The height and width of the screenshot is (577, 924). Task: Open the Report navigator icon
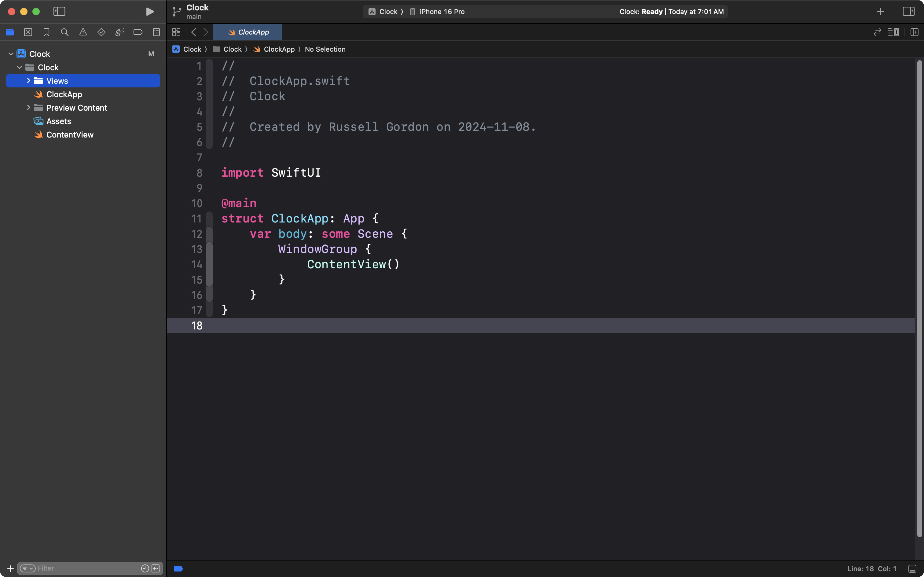[x=156, y=32]
